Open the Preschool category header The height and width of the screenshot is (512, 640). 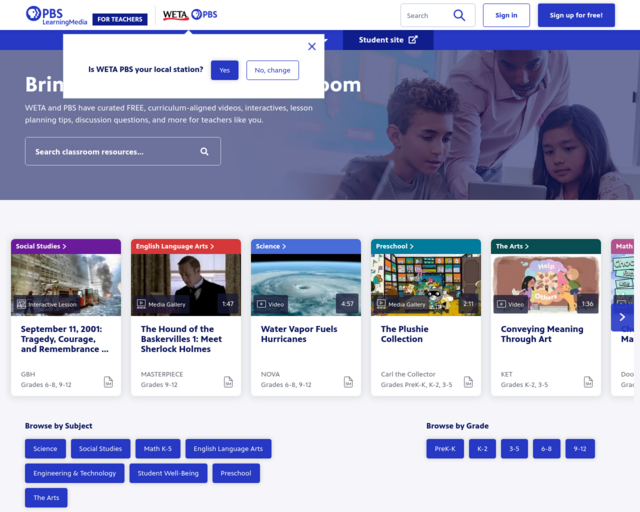point(426,246)
